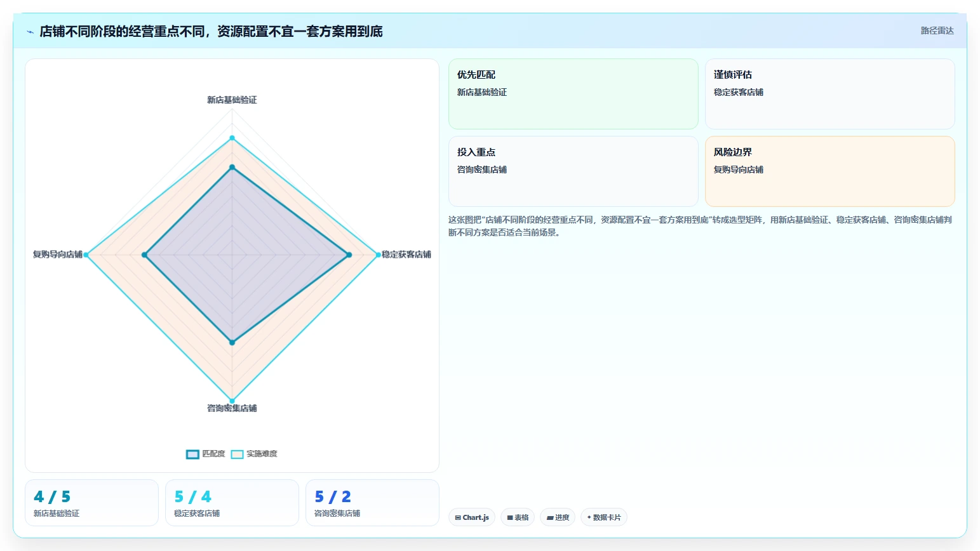Click the 5 / 4 stat value

point(192,496)
